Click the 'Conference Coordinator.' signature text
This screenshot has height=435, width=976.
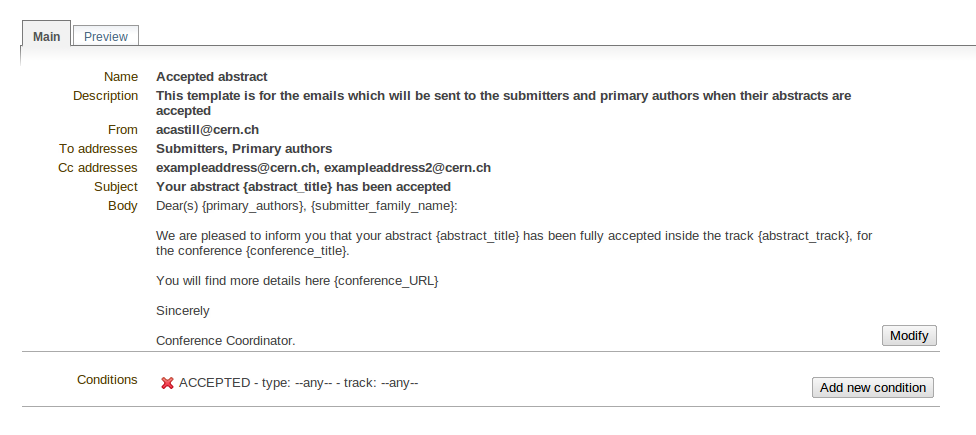[x=225, y=340]
